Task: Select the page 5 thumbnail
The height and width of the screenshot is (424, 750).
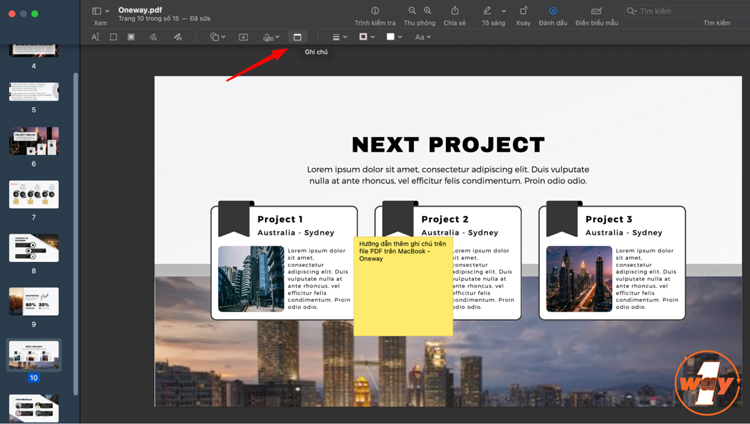Action: coord(34,91)
